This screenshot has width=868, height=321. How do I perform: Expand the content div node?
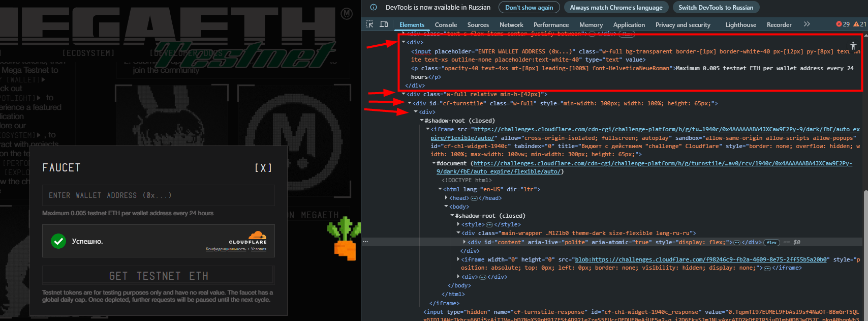(x=464, y=242)
